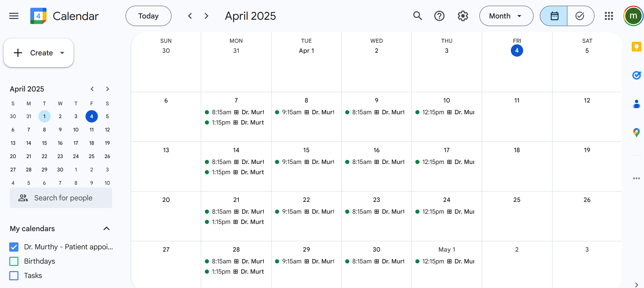
Task: Click the search magnifier icon
Action: [x=417, y=16]
